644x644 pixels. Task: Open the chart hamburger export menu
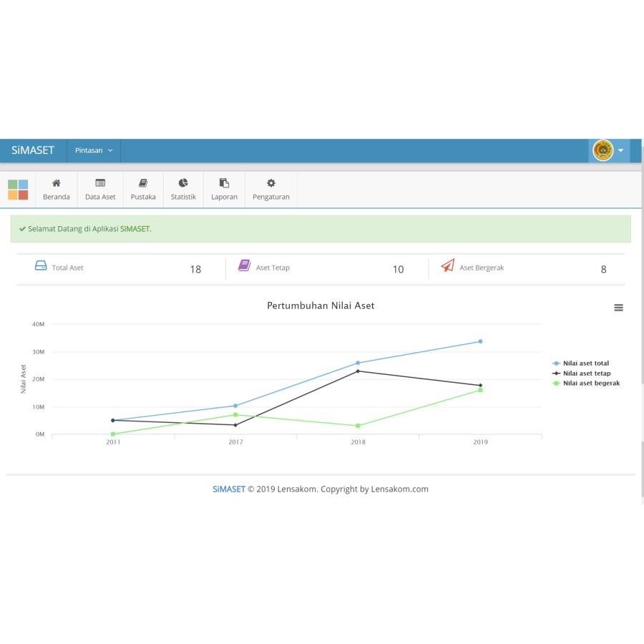[618, 308]
